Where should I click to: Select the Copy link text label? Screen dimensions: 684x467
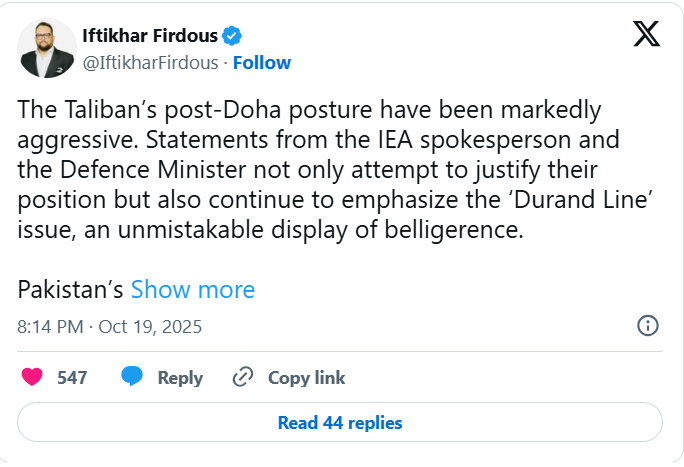coord(306,377)
